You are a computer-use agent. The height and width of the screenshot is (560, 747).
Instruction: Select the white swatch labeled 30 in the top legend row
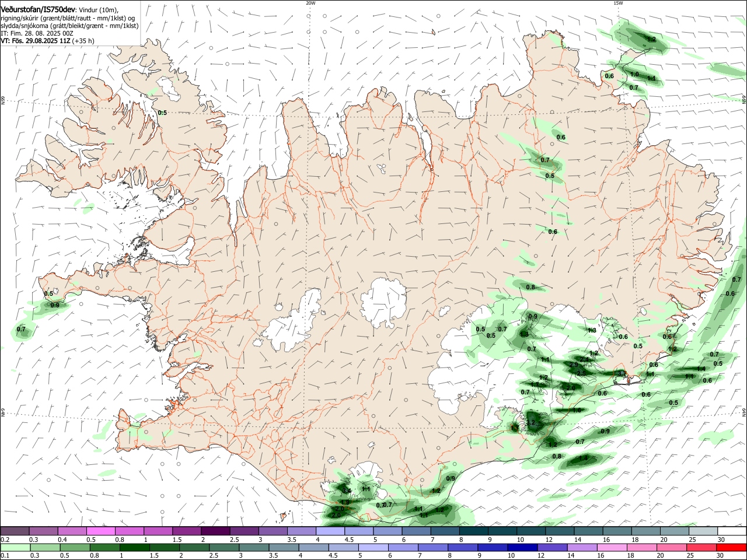coord(732,531)
